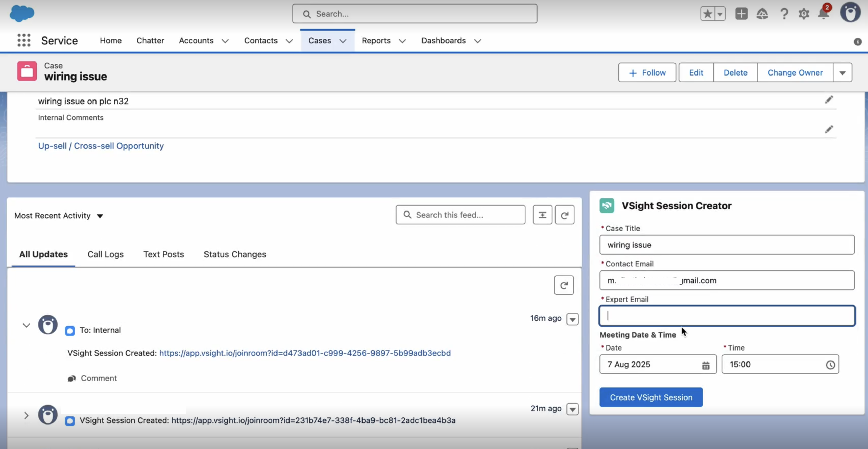Click the Date field showing 7 Aug 2025
The height and width of the screenshot is (449, 868).
[x=658, y=365]
